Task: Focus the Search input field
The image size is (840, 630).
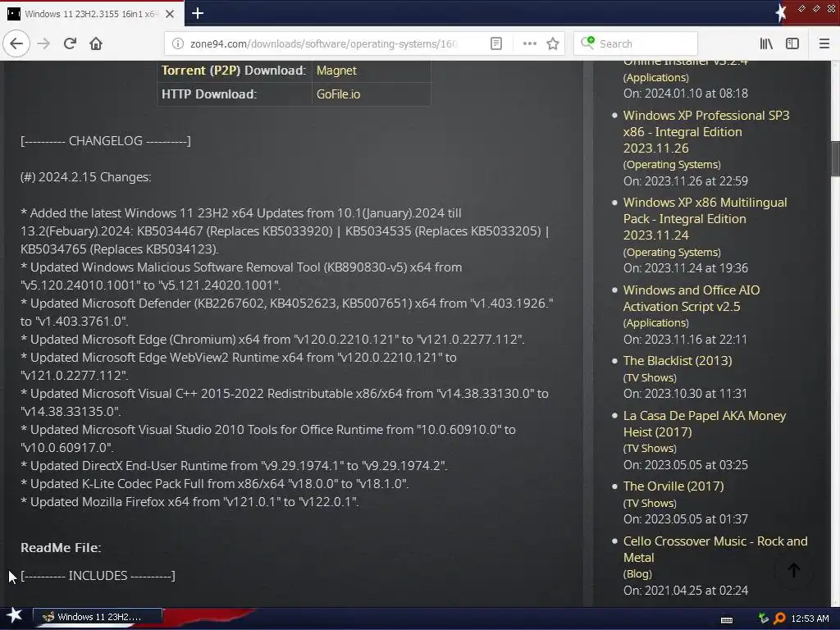Action: click(x=636, y=44)
